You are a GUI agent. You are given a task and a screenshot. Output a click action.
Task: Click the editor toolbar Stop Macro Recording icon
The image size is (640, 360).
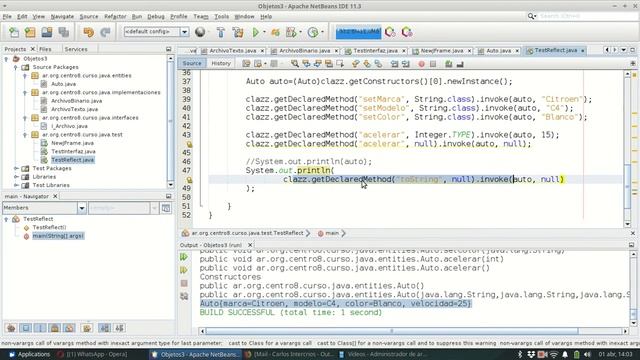pos(433,64)
